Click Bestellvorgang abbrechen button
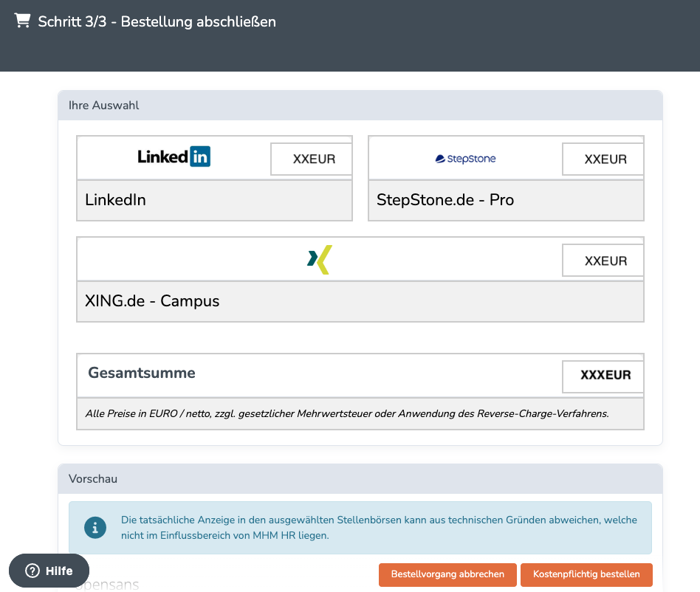This screenshot has width=700, height=592. (447, 574)
